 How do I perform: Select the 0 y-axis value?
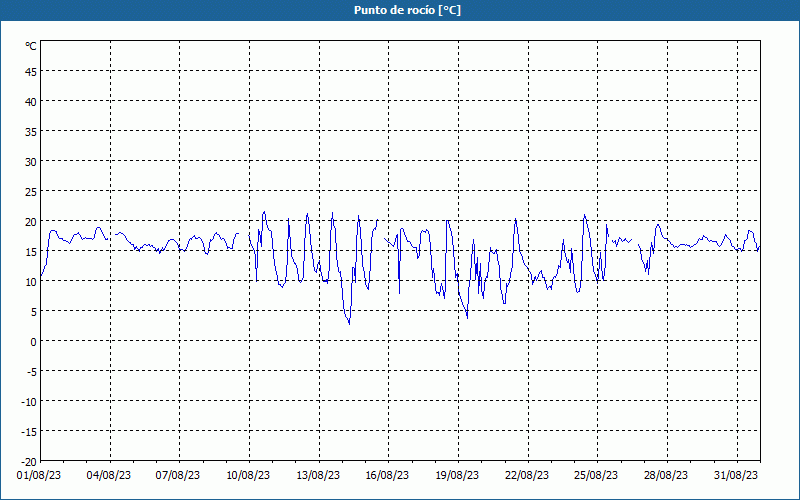34,342
